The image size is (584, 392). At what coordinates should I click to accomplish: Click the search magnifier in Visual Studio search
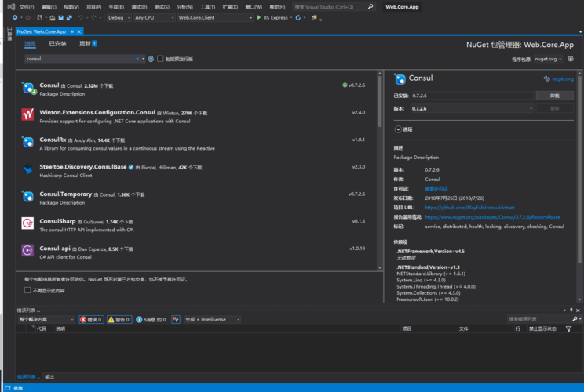tap(370, 7)
